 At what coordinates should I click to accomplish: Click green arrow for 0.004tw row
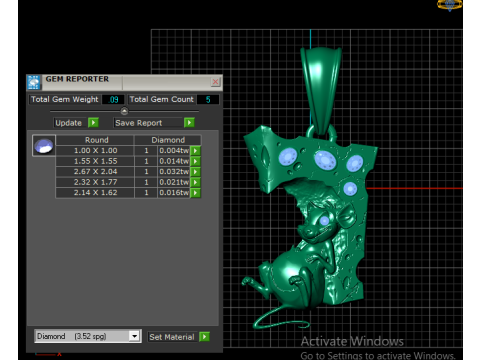[195, 151]
